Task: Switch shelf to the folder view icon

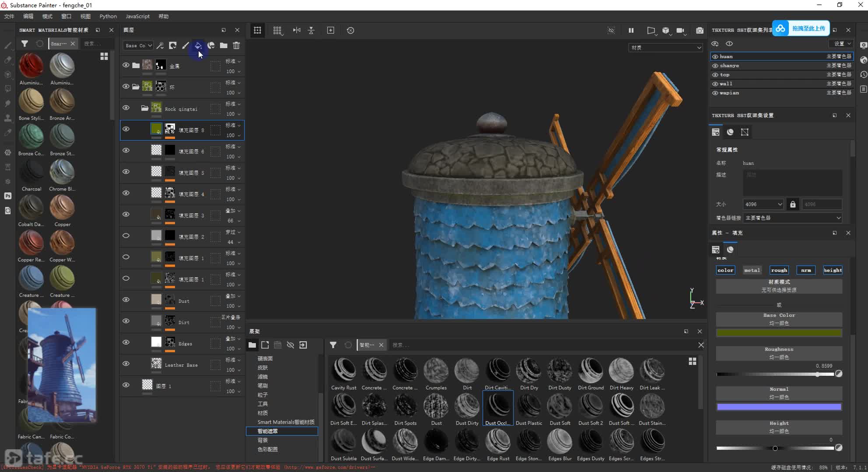Action: tap(252, 345)
